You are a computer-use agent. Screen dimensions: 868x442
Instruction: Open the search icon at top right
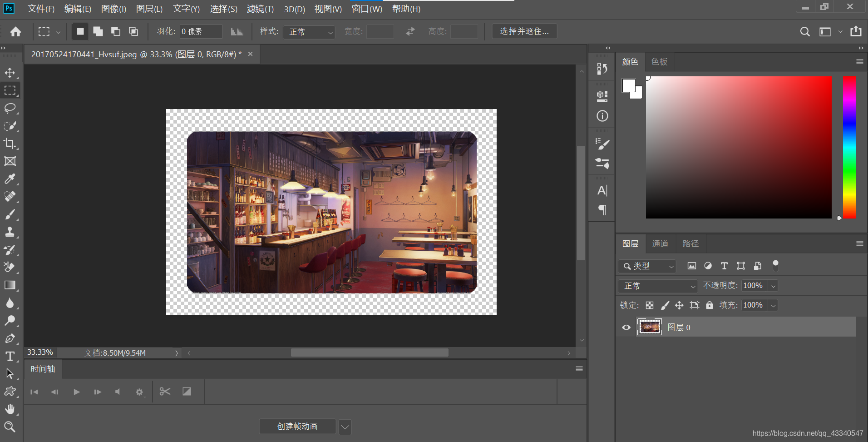pos(805,31)
